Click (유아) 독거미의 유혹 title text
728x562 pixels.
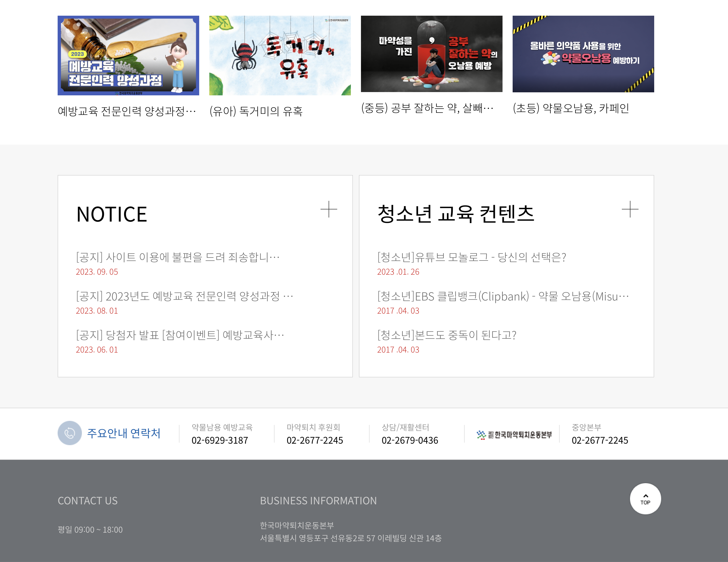tap(256, 111)
